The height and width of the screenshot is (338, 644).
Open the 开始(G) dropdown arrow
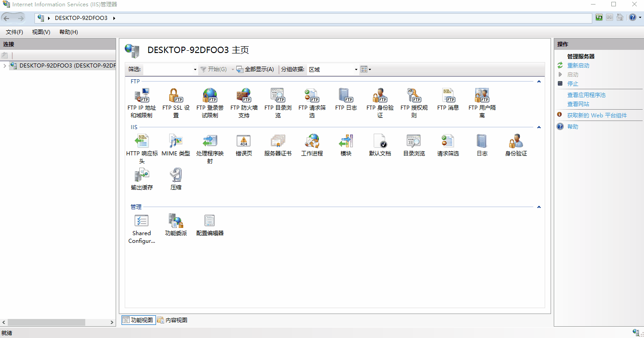tap(233, 69)
